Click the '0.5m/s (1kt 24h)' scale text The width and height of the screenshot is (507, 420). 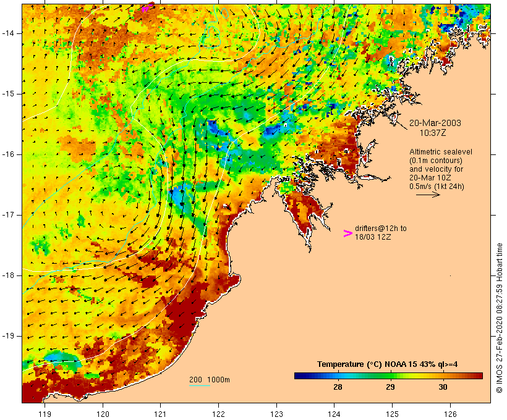(437, 187)
